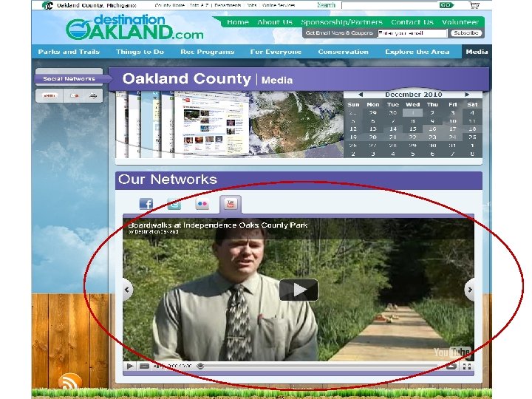Screen dimensions: 532x399
Task: Select Social Networks in the sidebar
Action: pos(69,79)
